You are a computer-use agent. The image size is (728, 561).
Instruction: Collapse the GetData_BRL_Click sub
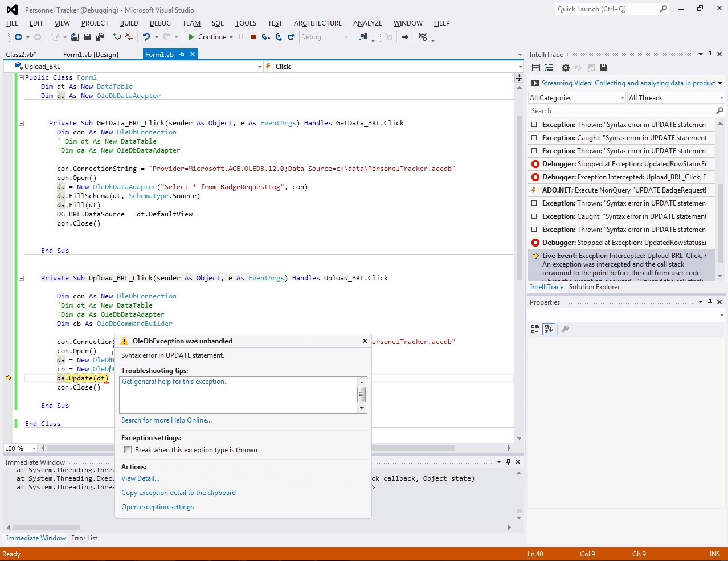22,123
